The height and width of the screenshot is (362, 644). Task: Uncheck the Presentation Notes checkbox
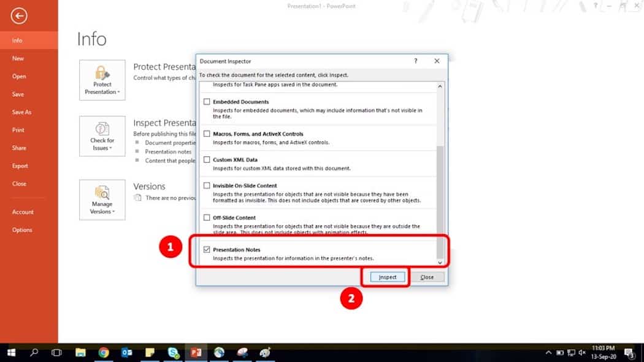207,249
